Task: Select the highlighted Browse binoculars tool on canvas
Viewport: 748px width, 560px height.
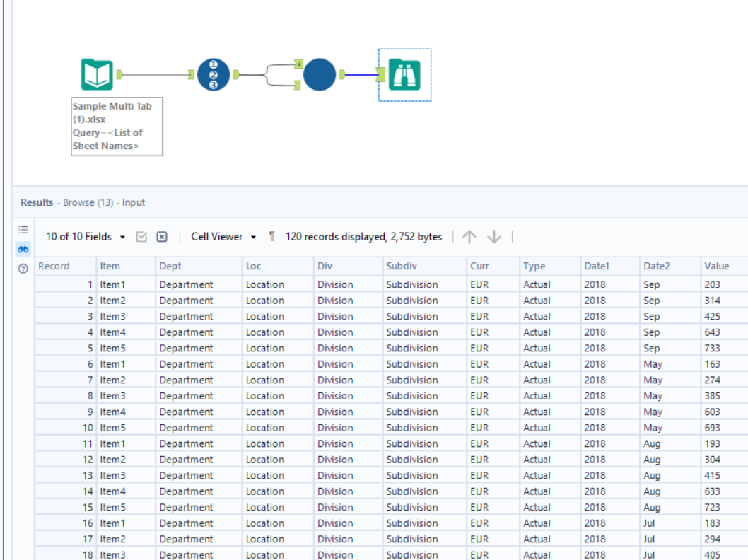Action: click(x=404, y=74)
